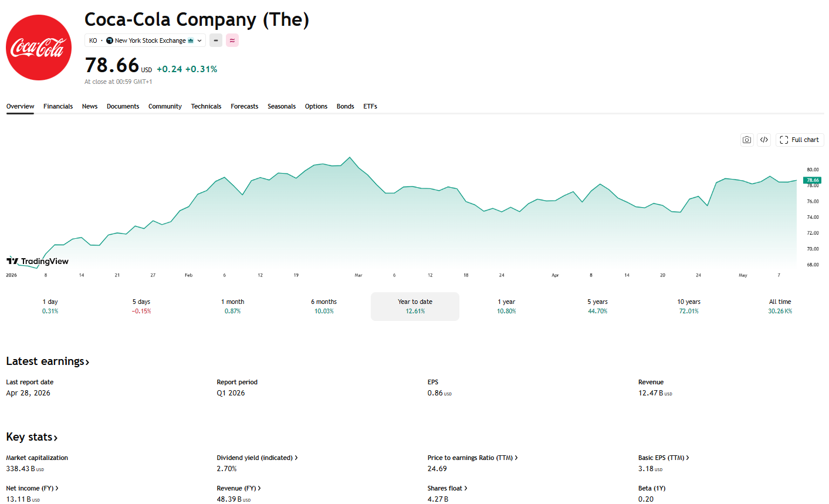Click the Net income value 13.11 B
The height and width of the screenshot is (504, 829).
tap(23, 499)
